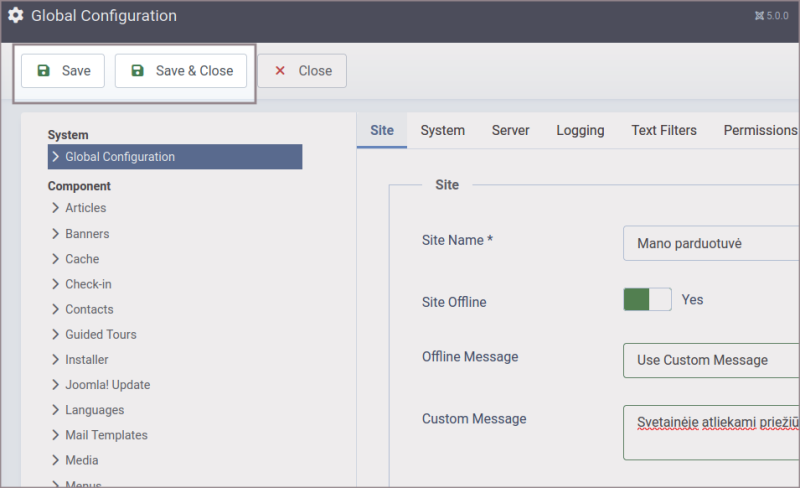Screen dimensions: 800x488
Task: Click the Save & Close label
Action: (x=194, y=70)
